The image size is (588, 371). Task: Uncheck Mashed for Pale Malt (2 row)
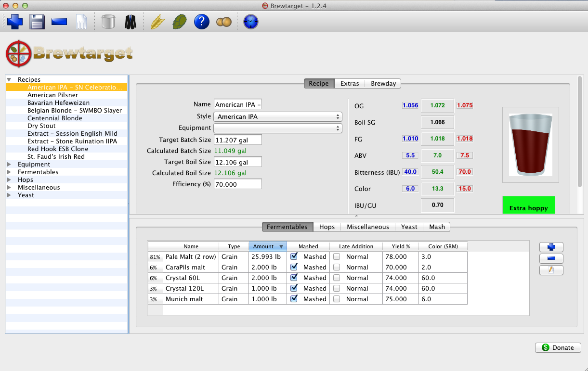click(x=294, y=256)
